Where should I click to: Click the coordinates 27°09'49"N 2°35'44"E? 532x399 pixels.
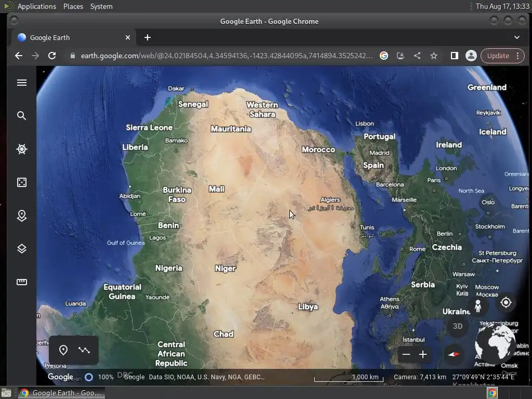pos(483,377)
